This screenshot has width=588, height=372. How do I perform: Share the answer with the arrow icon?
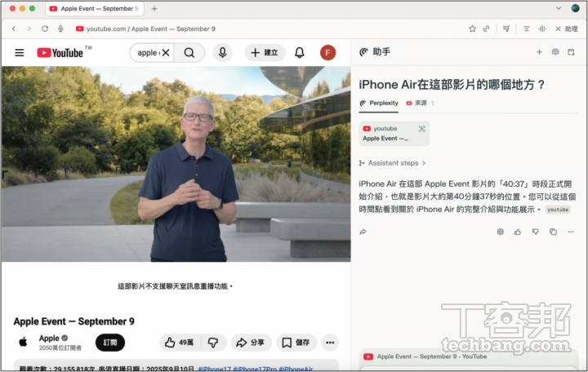(363, 232)
